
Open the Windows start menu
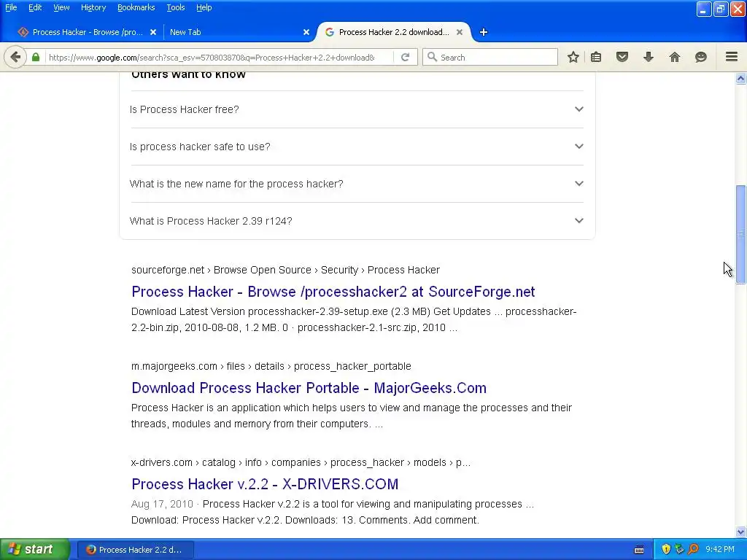(35, 550)
